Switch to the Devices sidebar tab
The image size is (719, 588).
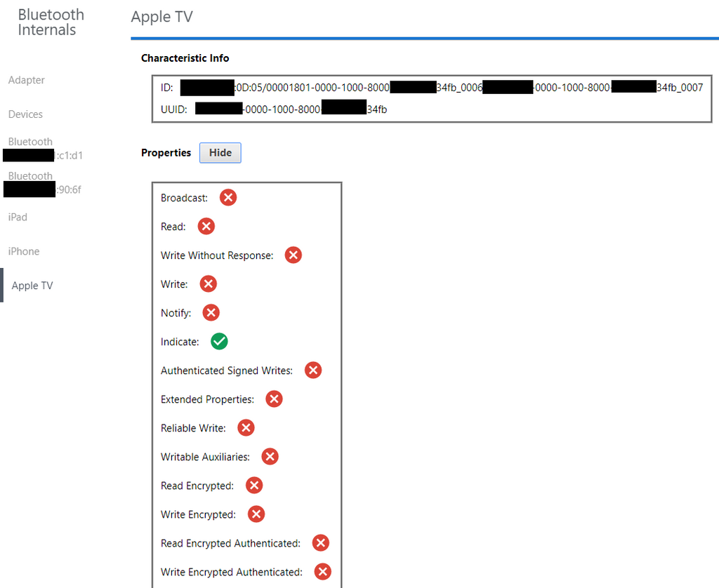click(25, 114)
